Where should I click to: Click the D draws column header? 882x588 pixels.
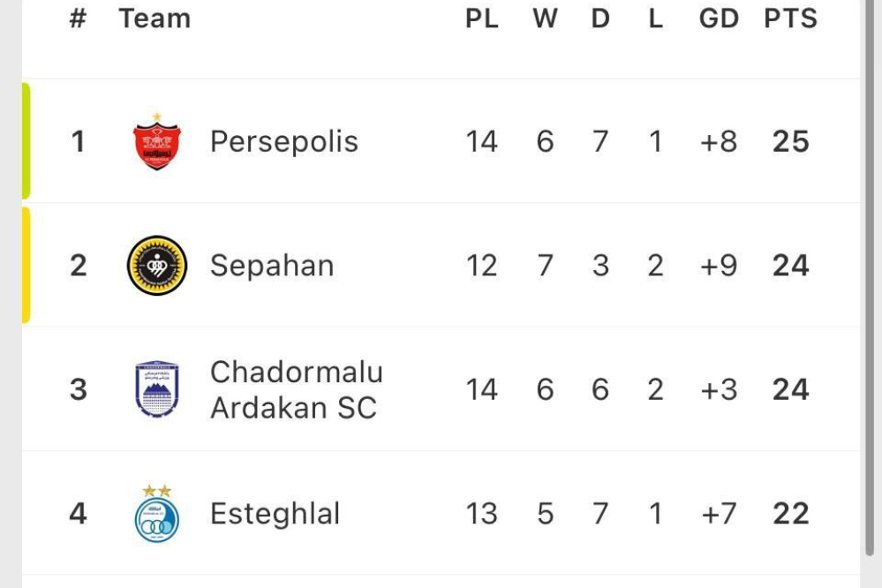tap(600, 19)
